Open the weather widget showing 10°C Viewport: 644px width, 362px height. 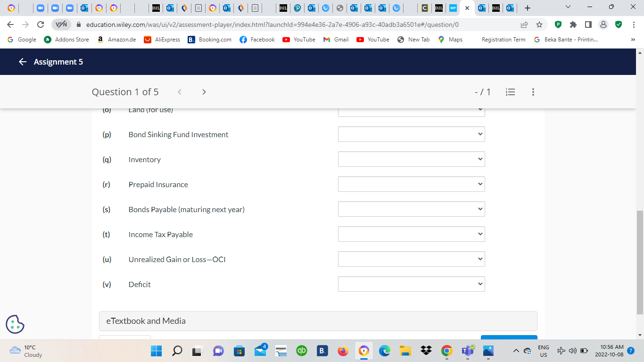(x=26, y=351)
